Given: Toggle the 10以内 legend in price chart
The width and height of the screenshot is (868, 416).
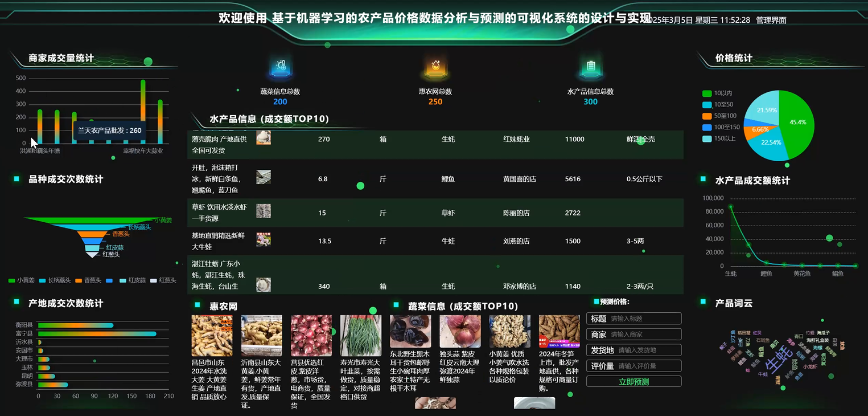Looking at the screenshot, I should pyautogui.click(x=717, y=93).
